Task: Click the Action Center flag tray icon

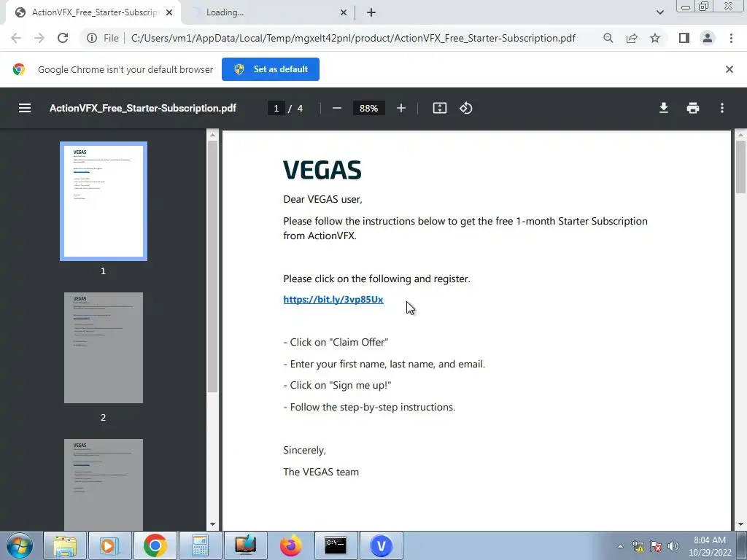Action: click(x=656, y=546)
